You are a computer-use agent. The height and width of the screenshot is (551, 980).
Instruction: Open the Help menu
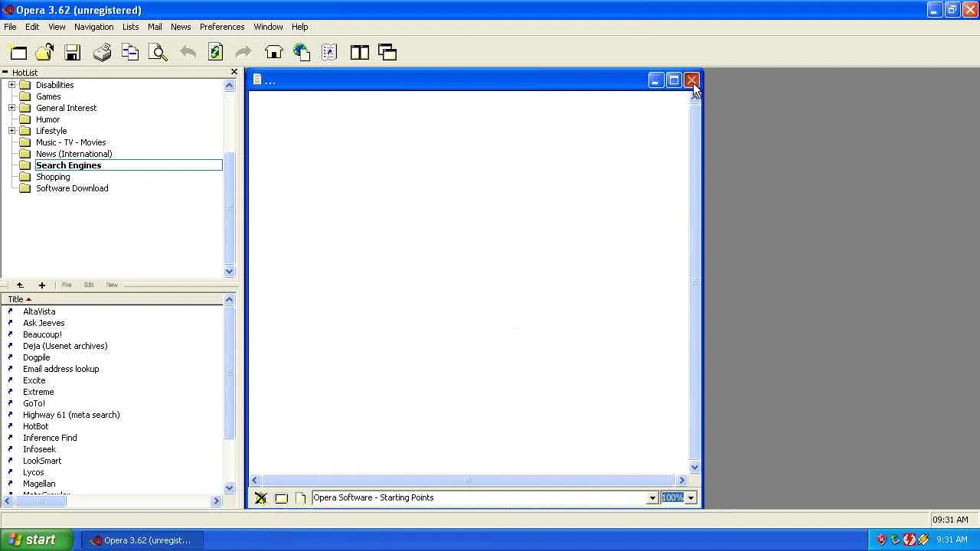pyautogui.click(x=299, y=27)
